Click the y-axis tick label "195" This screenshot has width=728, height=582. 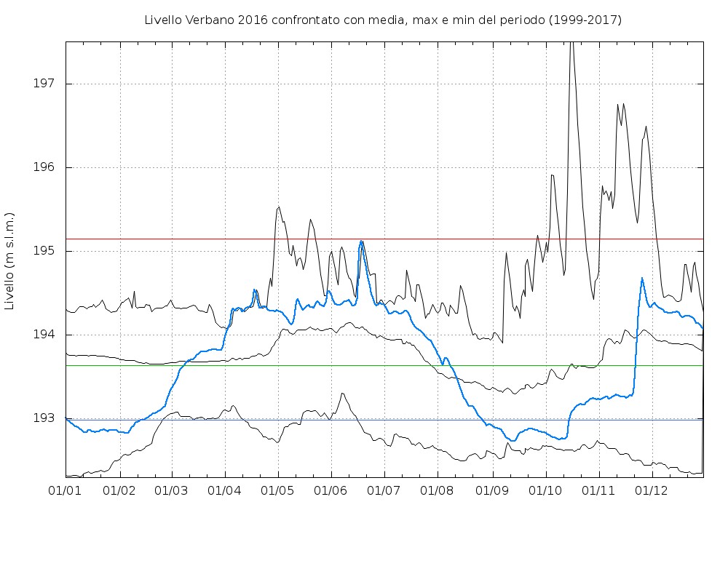click(44, 251)
